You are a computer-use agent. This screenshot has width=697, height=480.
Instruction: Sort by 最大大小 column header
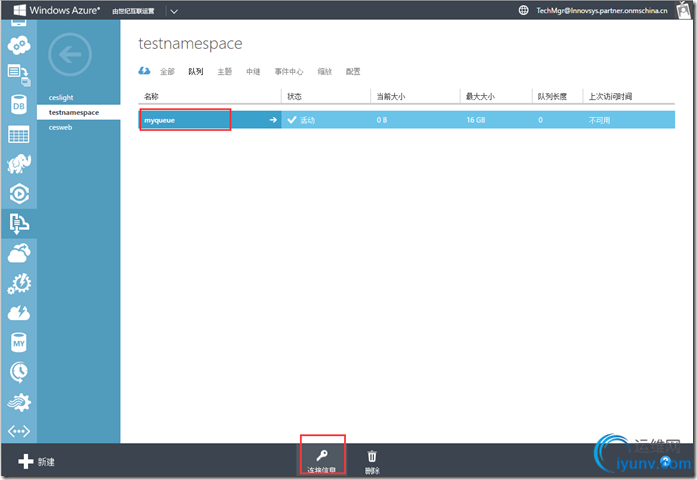(480, 96)
